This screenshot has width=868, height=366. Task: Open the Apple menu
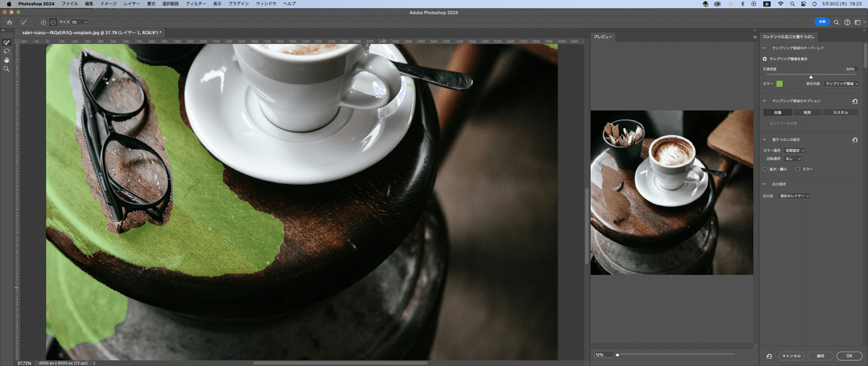(x=10, y=4)
